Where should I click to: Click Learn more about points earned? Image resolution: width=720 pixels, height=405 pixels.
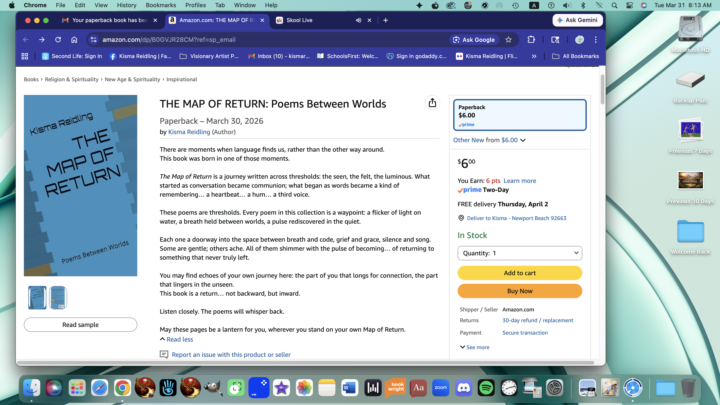(x=519, y=181)
